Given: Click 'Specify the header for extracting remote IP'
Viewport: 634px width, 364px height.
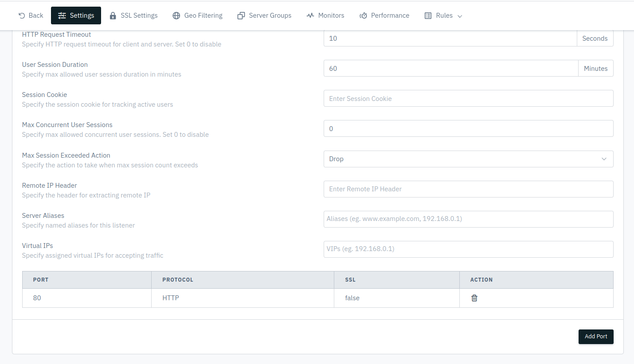Looking at the screenshot, I should coord(86,195).
